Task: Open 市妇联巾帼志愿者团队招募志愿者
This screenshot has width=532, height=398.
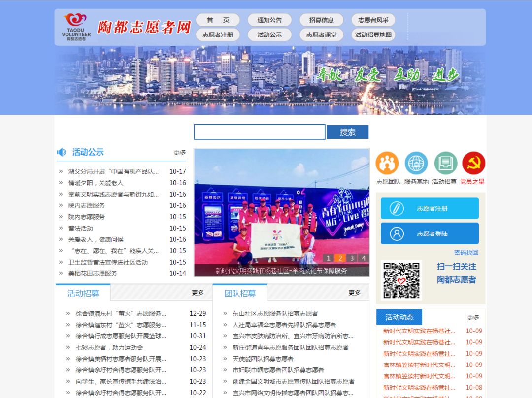Action: (278, 370)
